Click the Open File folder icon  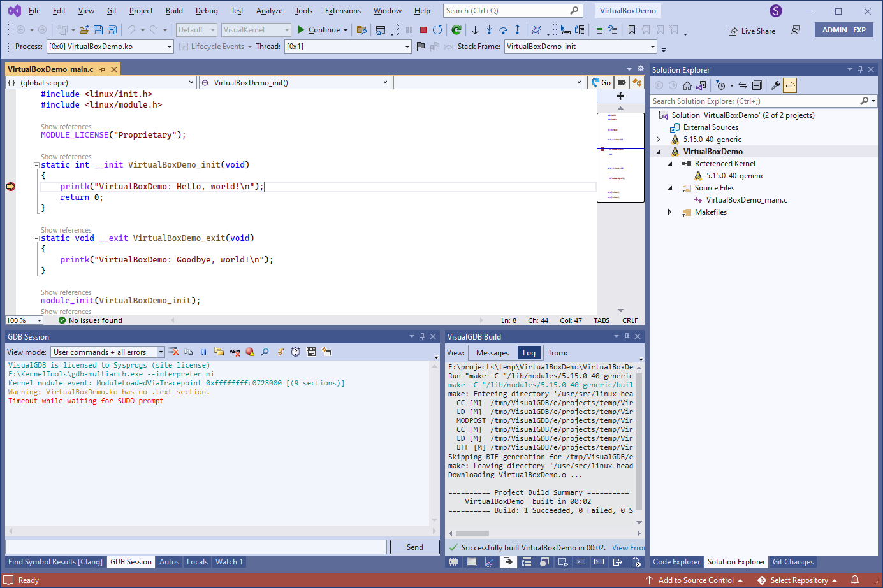click(x=84, y=30)
